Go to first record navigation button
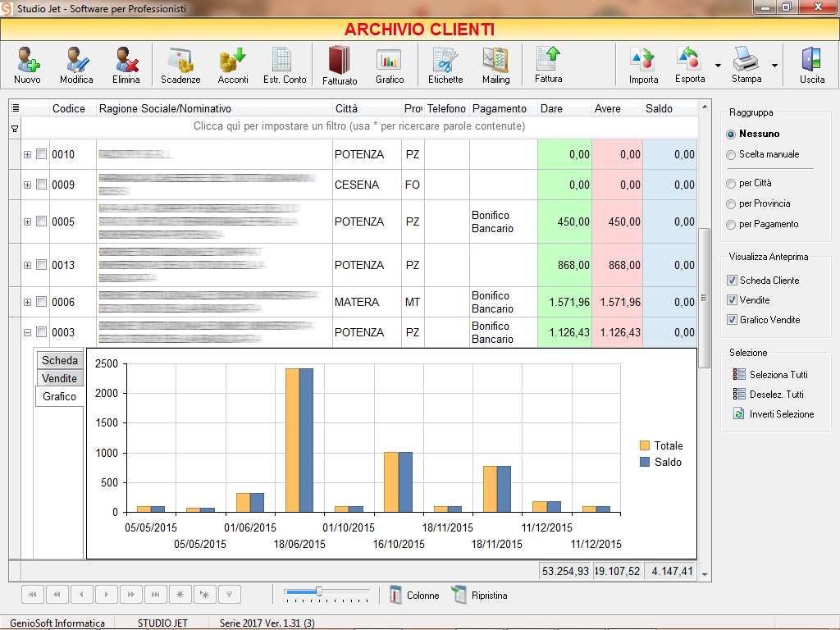Screen dimensions: 840x630 [32, 594]
